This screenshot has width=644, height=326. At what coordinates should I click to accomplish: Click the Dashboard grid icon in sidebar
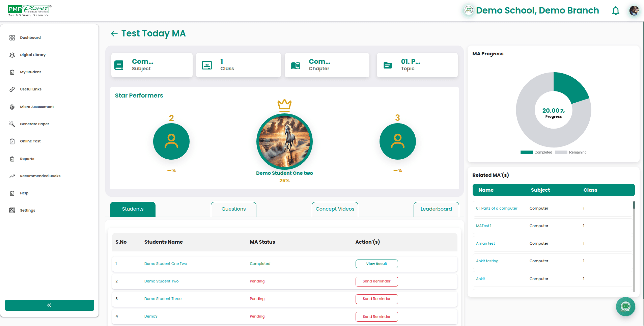[x=12, y=38]
